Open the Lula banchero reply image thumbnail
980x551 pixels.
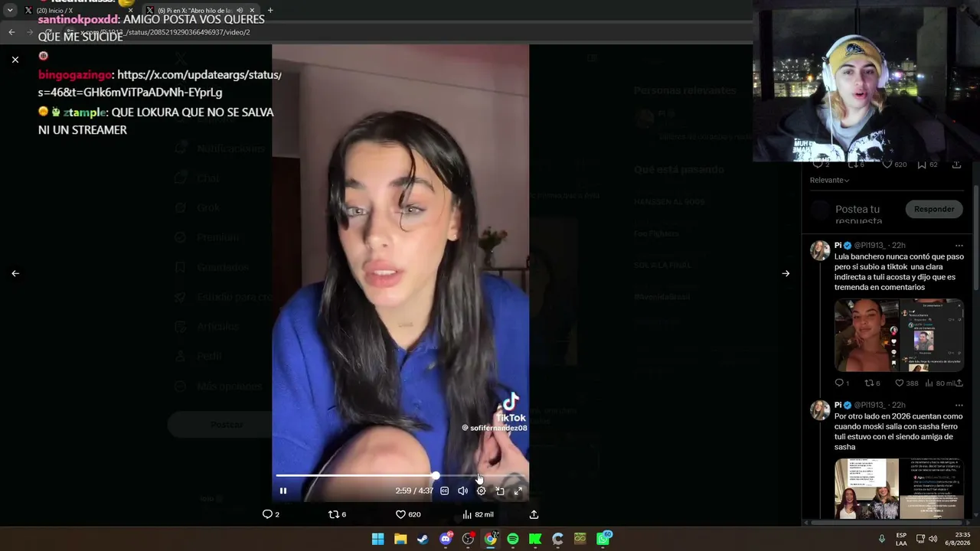[x=899, y=335]
